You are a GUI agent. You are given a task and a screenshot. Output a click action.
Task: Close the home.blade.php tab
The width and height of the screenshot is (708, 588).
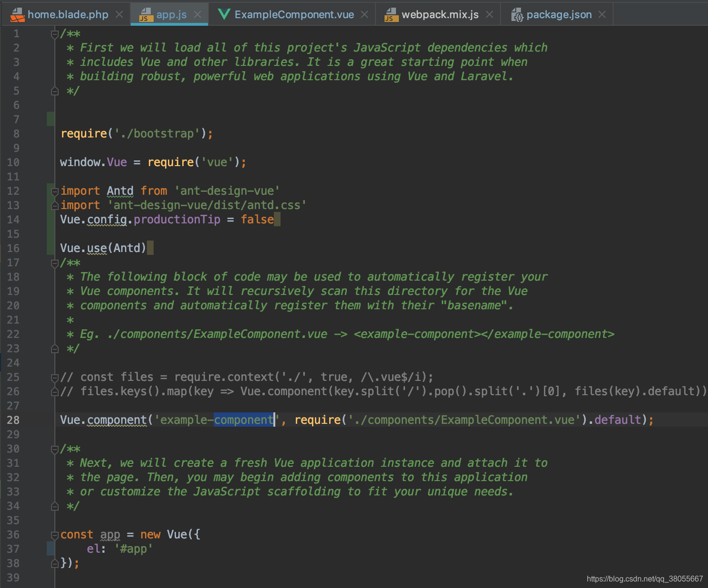pyautogui.click(x=119, y=15)
